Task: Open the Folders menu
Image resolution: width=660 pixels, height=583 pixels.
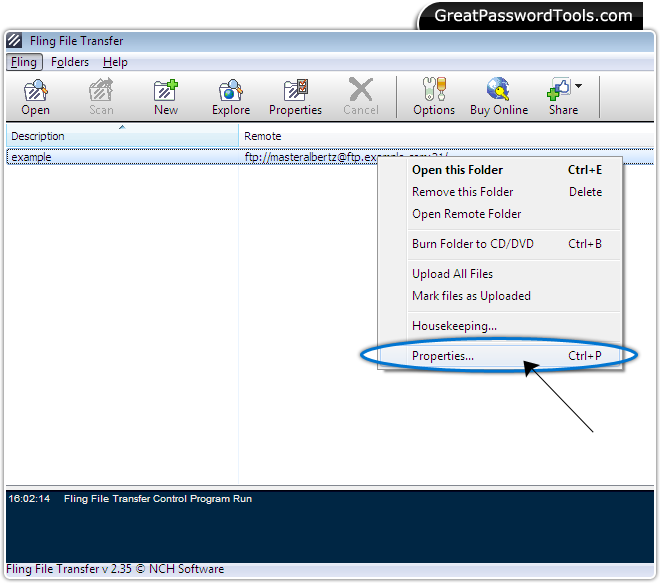Action: [x=70, y=62]
